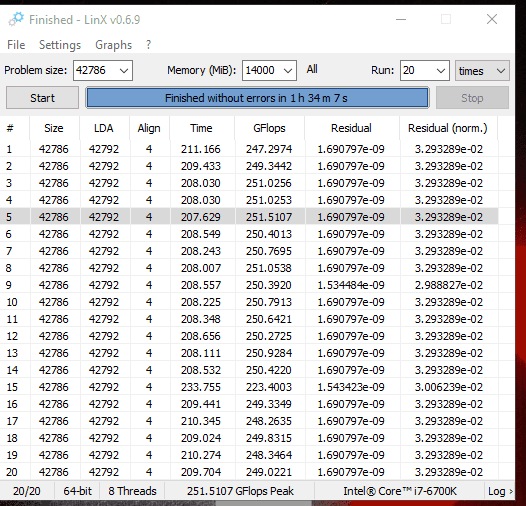
Task: Select the GFlops cell 249.3442
Action: coord(269,166)
